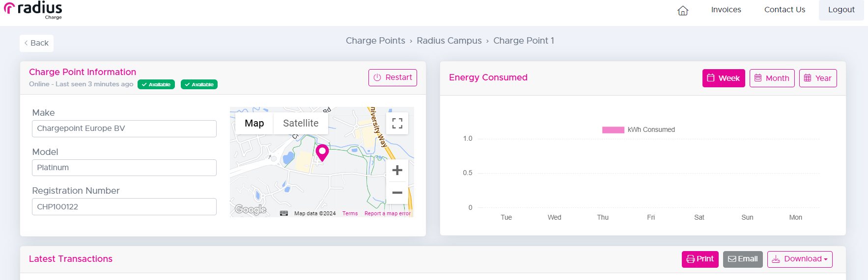This screenshot has height=280, width=868.
Task: Go to the home page via house icon
Action: (682, 11)
